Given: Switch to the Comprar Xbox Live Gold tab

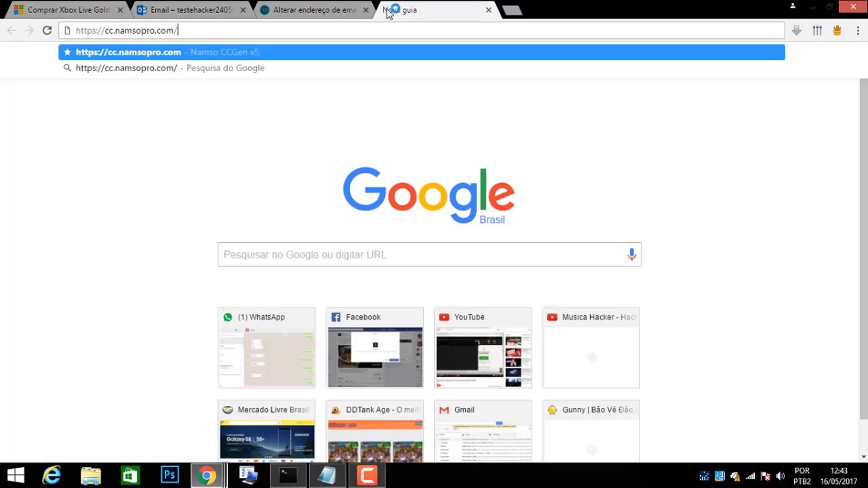Looking at the screenshot, I should tap(68, 10).
